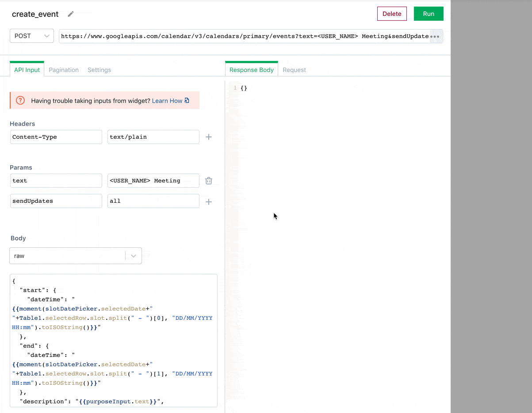Follow the Learn How link
The image size is (532, 413).
point(167,101)
